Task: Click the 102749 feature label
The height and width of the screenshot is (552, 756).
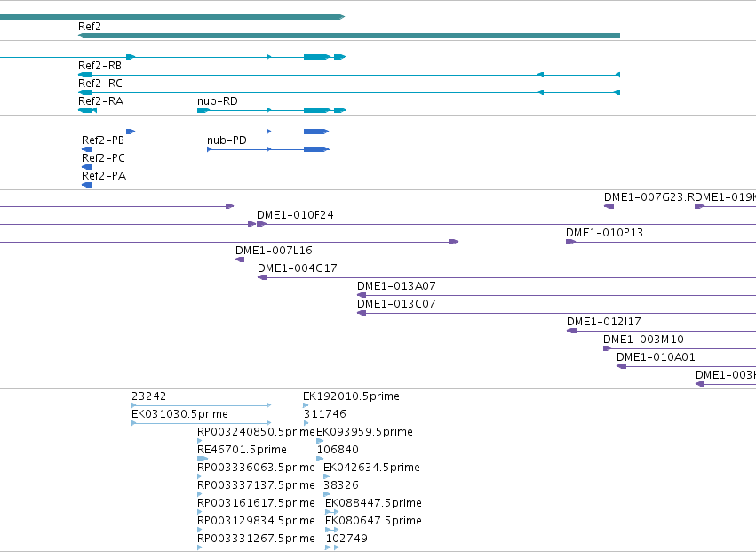Action: pos(346,540)
